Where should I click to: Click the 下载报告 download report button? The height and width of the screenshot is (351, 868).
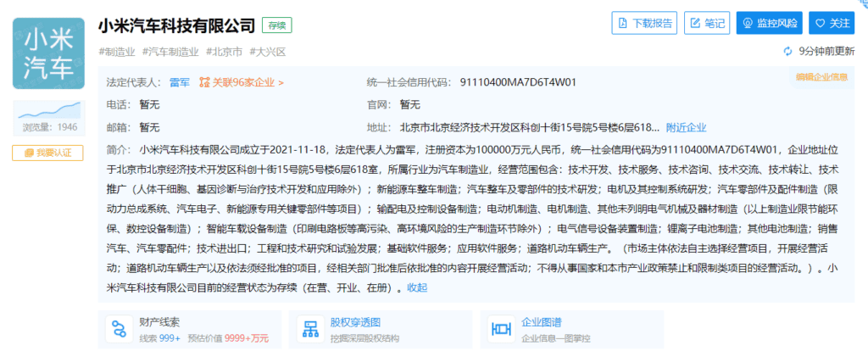click(645, 23)
